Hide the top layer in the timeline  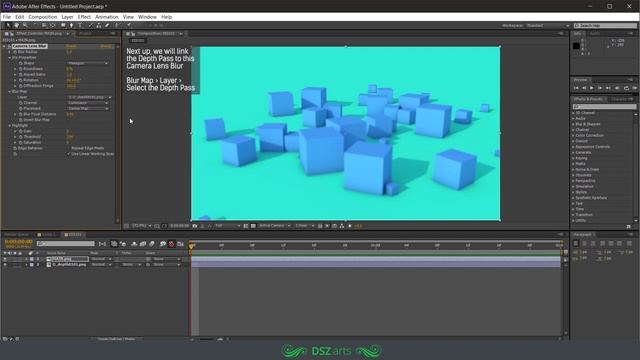pyautogui.click(x=5, y=259)
